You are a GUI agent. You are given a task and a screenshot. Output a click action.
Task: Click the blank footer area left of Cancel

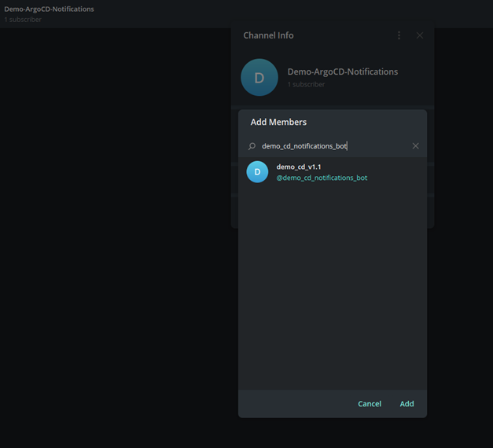click(291, 403)
